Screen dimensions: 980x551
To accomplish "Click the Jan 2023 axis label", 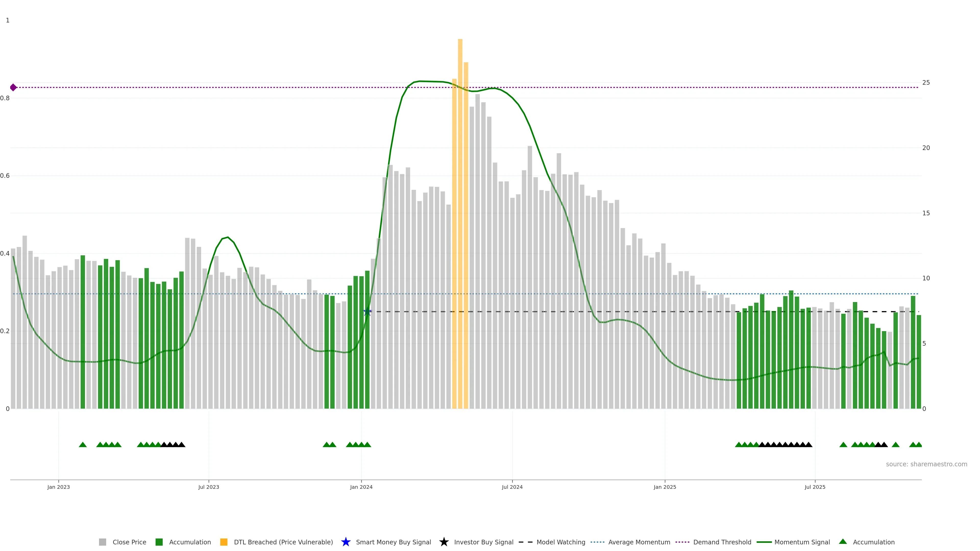I will pos(59,487).
